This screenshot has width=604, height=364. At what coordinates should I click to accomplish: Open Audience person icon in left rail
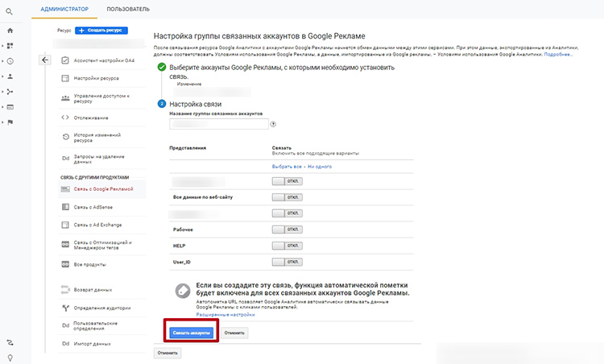point(10,77)
